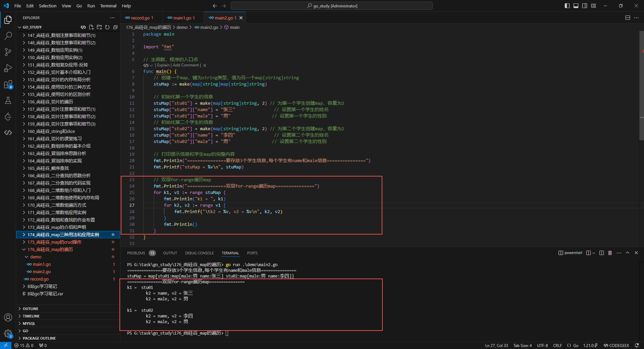This screenshot has height=349, width=644.
Task: Kill the terminal with trash icon
Action: pos(610,253)
